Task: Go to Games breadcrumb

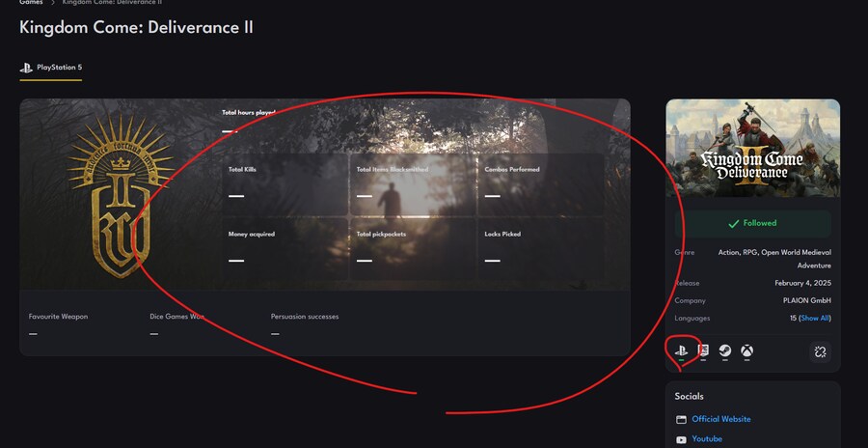Action: pyautogui.click(x=31, y=2)
